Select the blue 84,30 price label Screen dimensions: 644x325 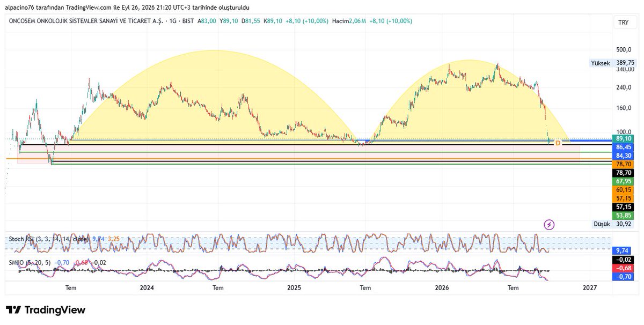pos(623,156)
